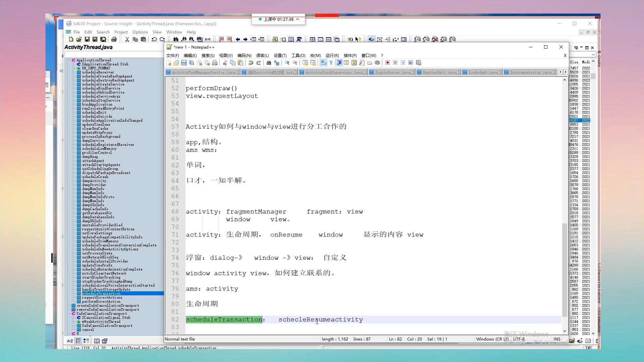
Task: Click Source Insight Go Back arrow icon
Action: [238, 39]
